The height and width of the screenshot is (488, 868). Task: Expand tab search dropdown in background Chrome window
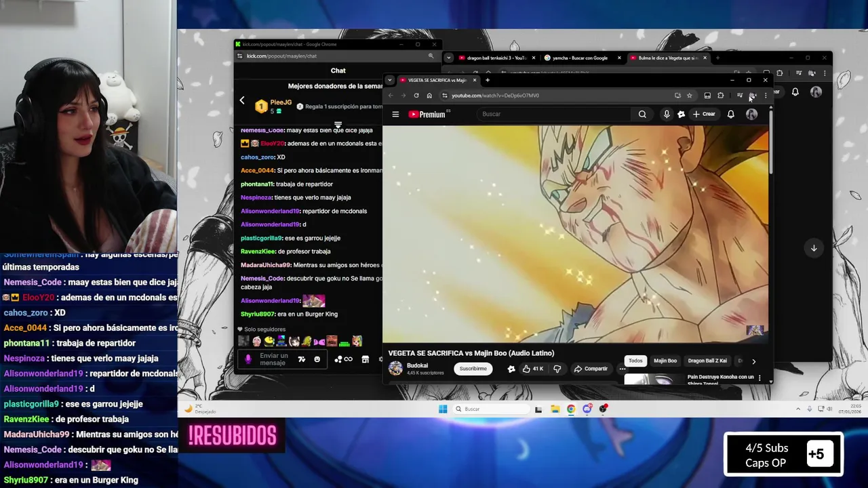pos(448,58)
